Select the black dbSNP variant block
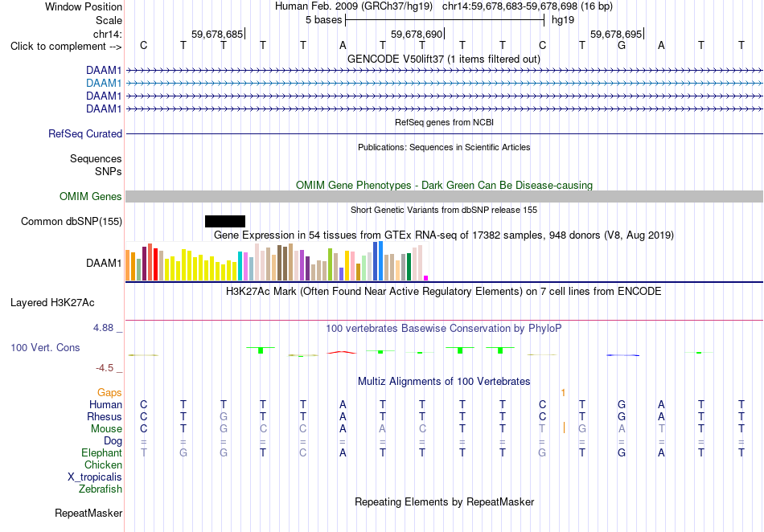This screenshot has width=764, height=532. (225, 222)
